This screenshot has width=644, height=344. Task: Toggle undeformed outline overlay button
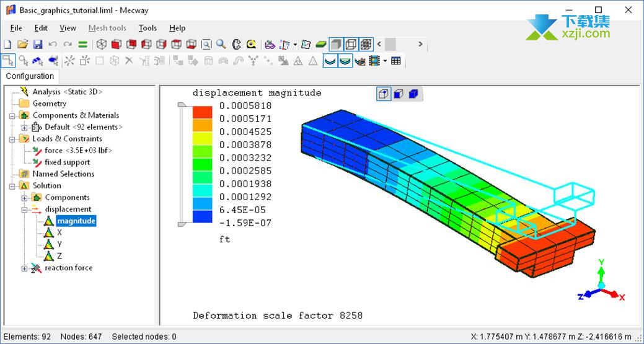pyautogui.click(x=345, y=61)
